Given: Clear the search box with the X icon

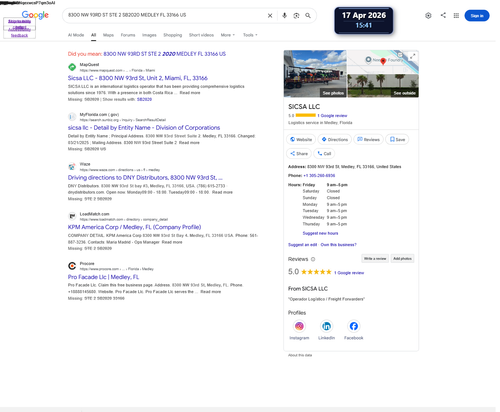Looking at the screenshot, I should tap(270, 16).
